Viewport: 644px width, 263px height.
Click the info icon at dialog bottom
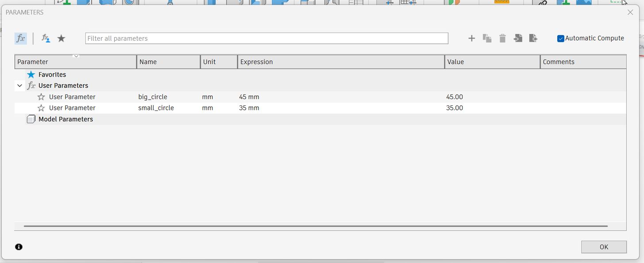click(19, 247)
